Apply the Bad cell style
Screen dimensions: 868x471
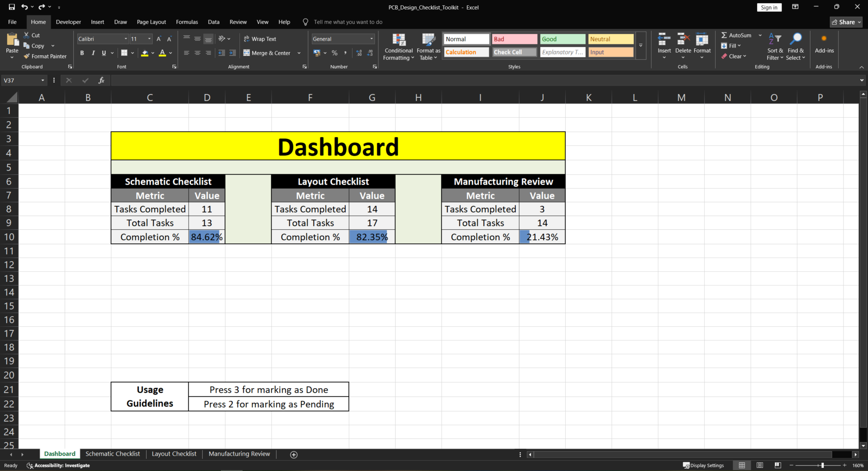point(515,39)
